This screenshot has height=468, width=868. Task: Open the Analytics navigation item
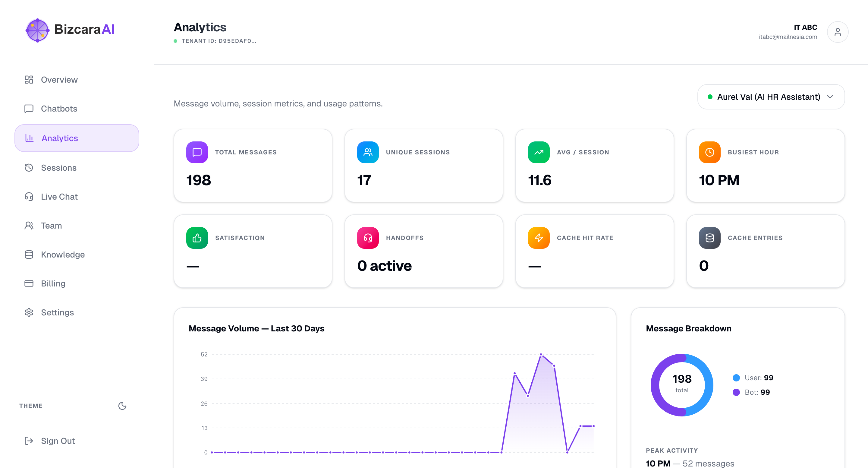pyautogui.click(x=60, y=138)
